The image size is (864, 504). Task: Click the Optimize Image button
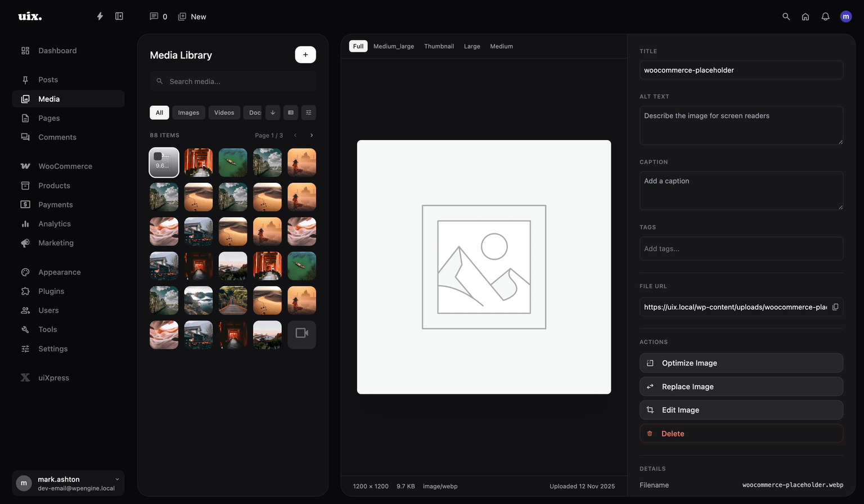[741, 363]
